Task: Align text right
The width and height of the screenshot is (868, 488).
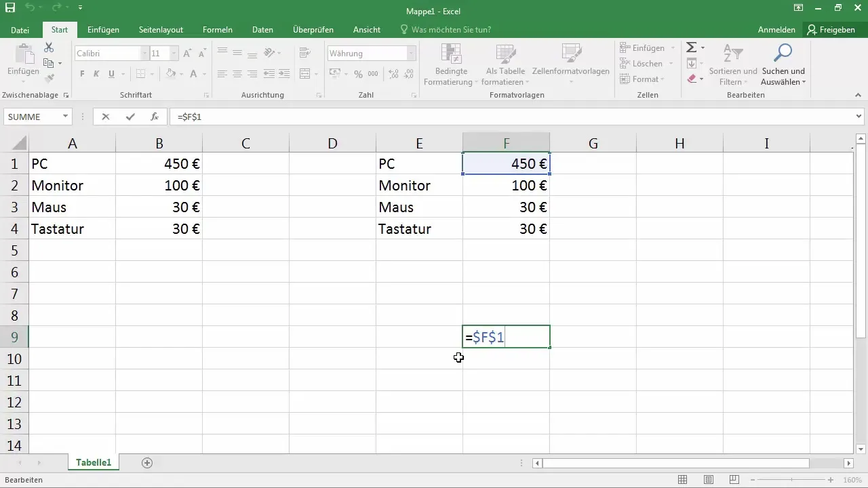Action: pos(252,74)
